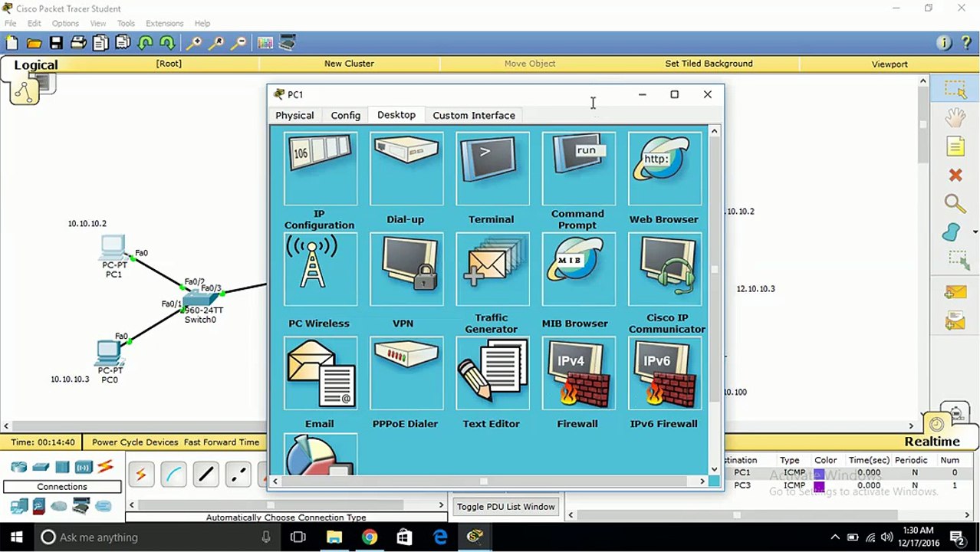Click the Realtime mode tab
This screenshot has width=980, height=552.
932,442
